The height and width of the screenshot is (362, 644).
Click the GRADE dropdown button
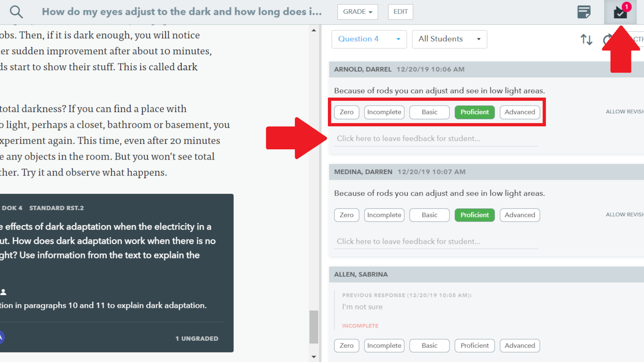point(357,11)
